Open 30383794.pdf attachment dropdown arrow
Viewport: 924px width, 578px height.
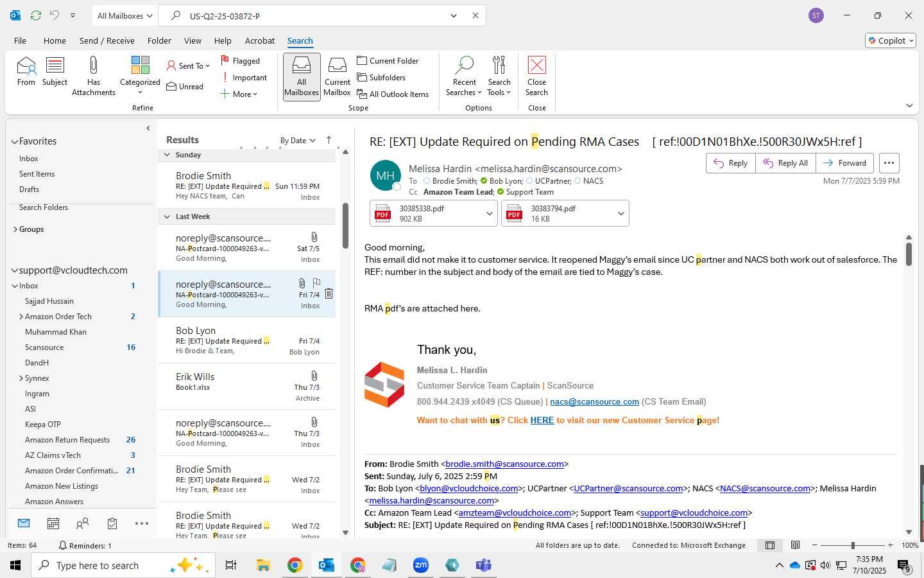621,214
